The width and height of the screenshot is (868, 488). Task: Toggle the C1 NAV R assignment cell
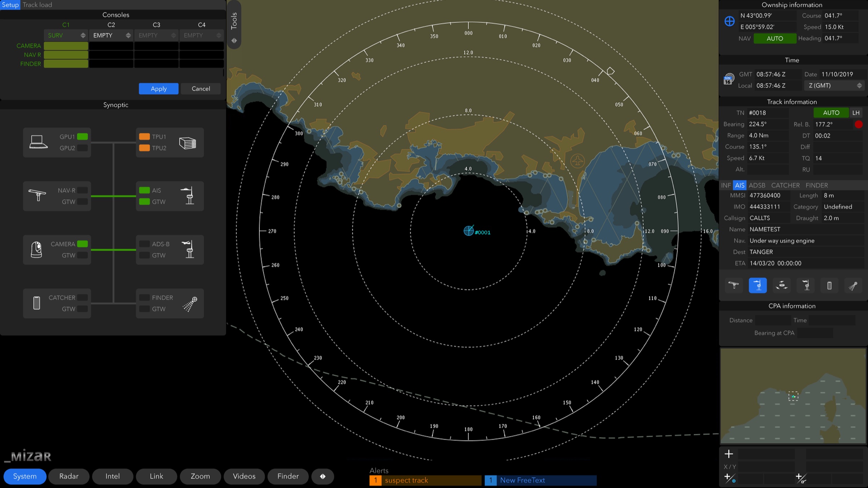(66, 55)
